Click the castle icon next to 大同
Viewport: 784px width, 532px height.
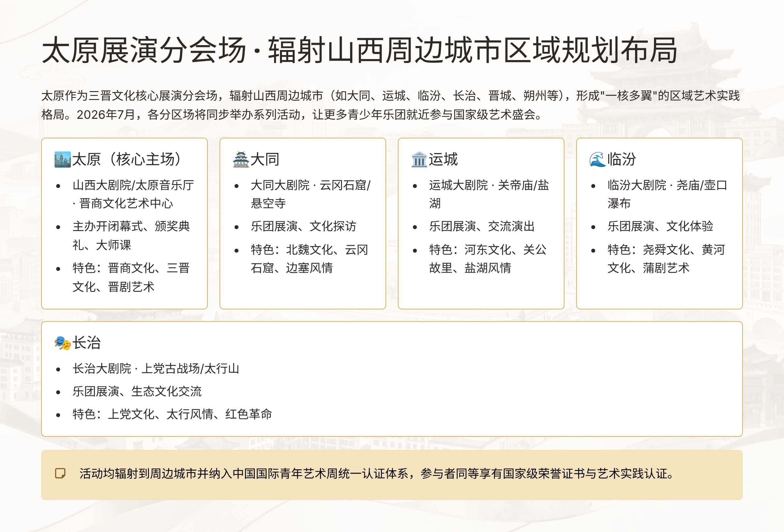tap(241, 160)
